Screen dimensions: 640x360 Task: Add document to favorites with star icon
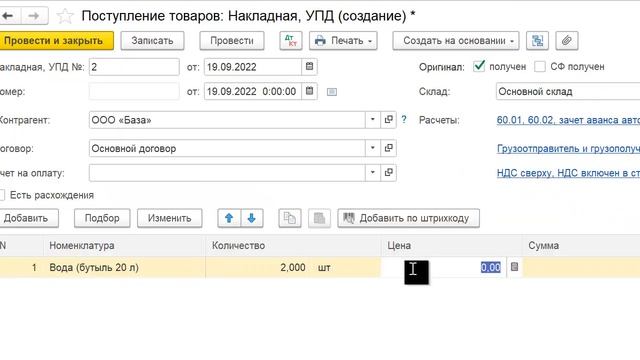point(65,16)
